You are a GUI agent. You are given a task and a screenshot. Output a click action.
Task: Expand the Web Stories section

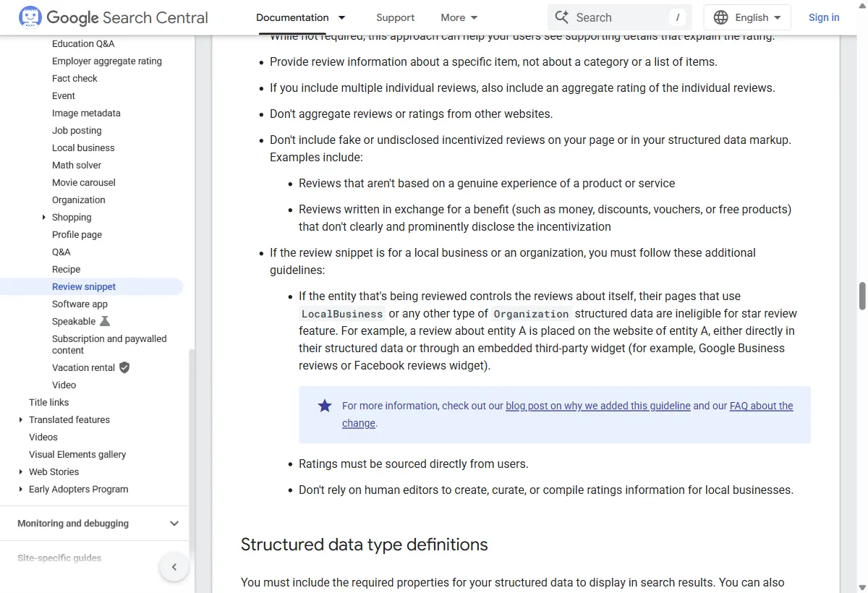click(20, 472)
